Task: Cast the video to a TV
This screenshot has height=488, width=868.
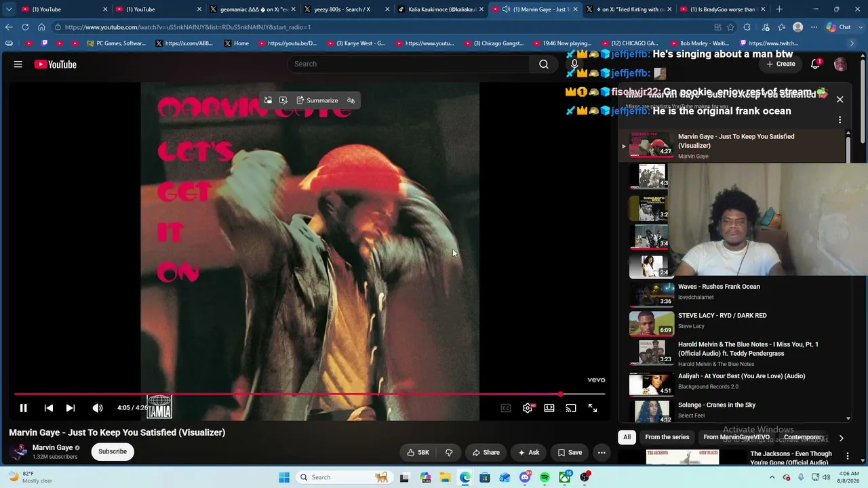Action: click(571, 408)
